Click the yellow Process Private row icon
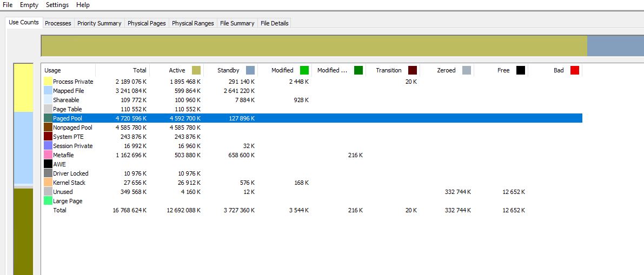The image size is (644, 275). (48, 82)
